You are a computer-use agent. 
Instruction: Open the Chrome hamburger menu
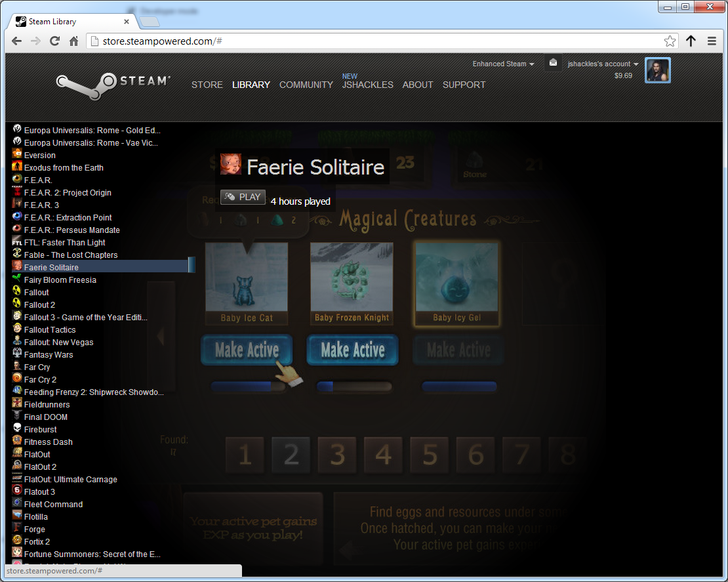[712, 41]
